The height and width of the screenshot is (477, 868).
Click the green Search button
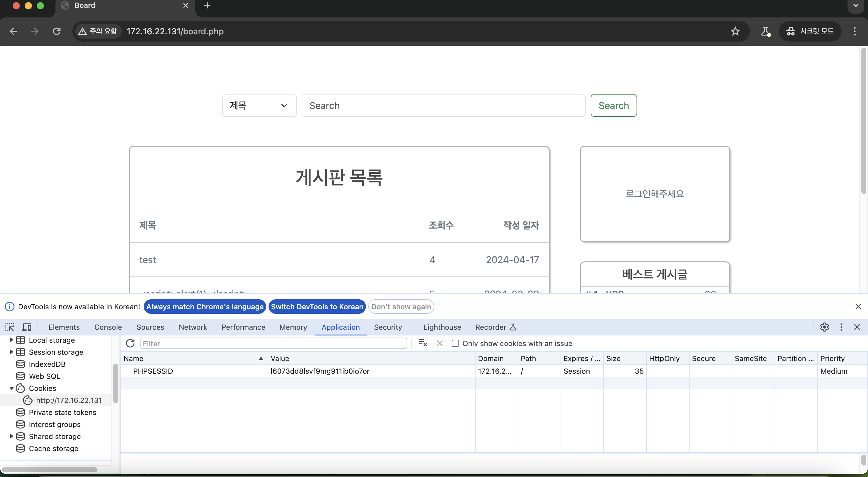point(614,105)
